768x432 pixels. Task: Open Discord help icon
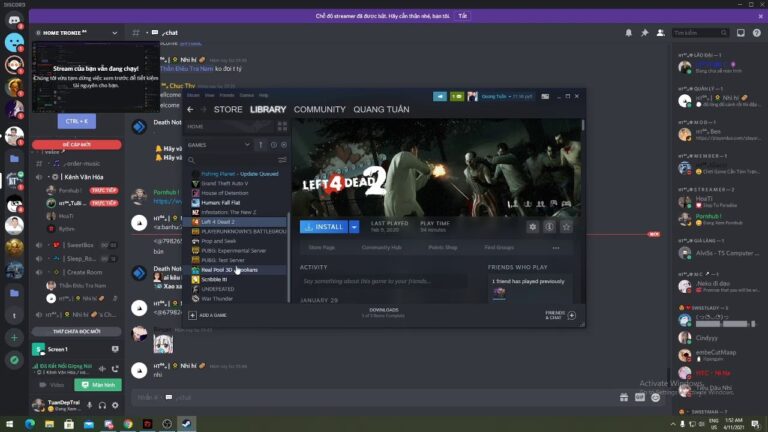(x=757, y=33)
